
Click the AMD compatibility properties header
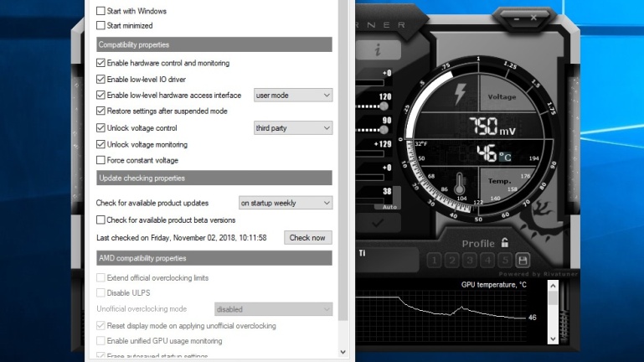point(214,258)
